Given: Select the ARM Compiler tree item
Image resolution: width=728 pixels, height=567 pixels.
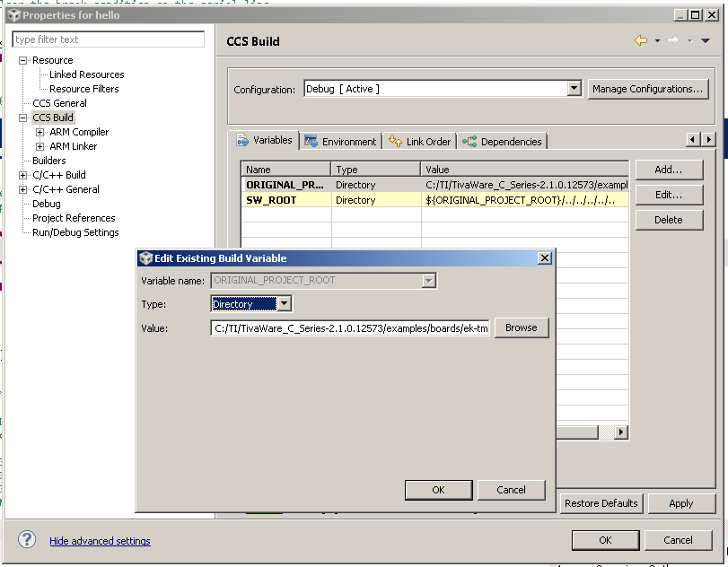Looking at the screenshot, I should pyautogui.click(x=79, y=132).
